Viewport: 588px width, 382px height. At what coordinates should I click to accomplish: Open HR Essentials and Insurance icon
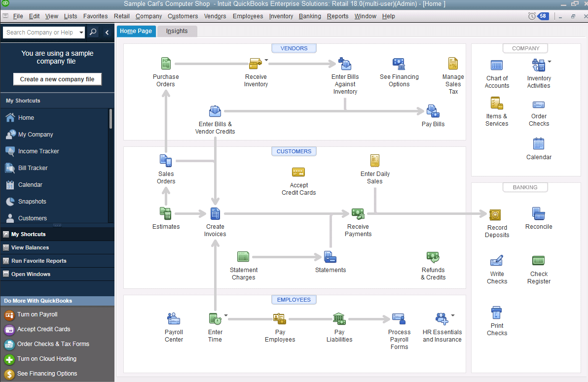pos(441,318)
